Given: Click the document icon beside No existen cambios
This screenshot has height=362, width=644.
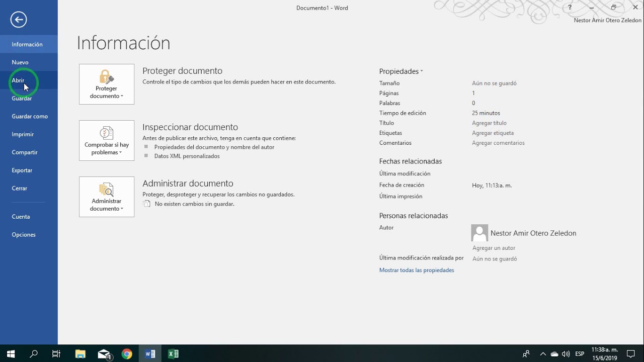Looking at the screenshot, I should pos(147,204).
